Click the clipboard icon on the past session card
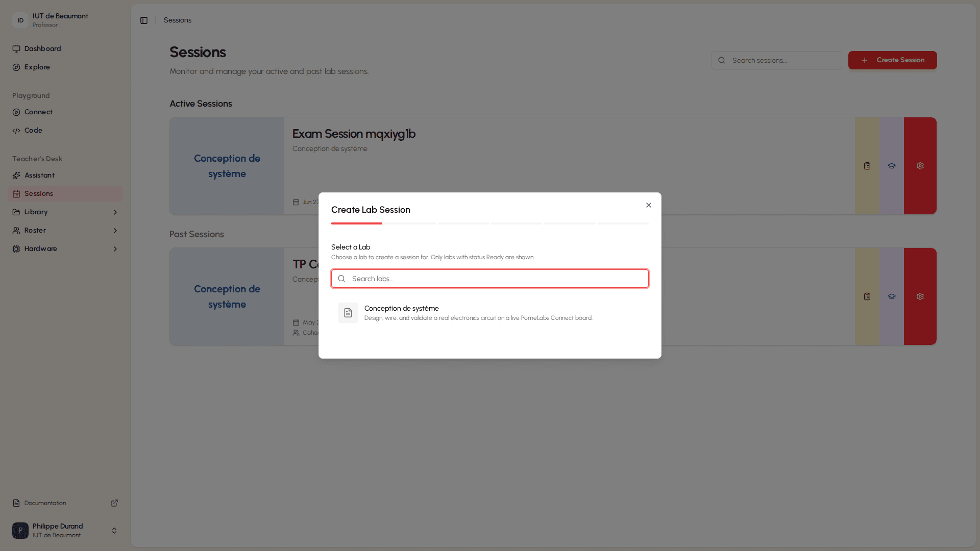The image size is (980, 551). tap(867, 296)
